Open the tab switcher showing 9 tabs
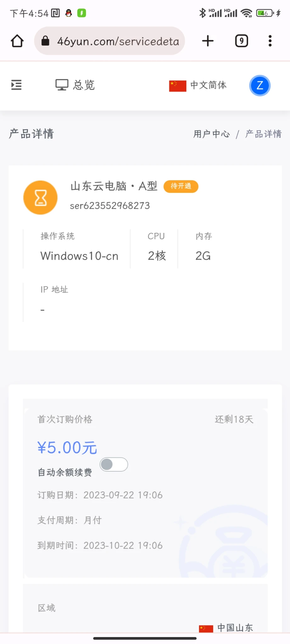Viewport: 290px width, 644px height. (x=242, y=41)
